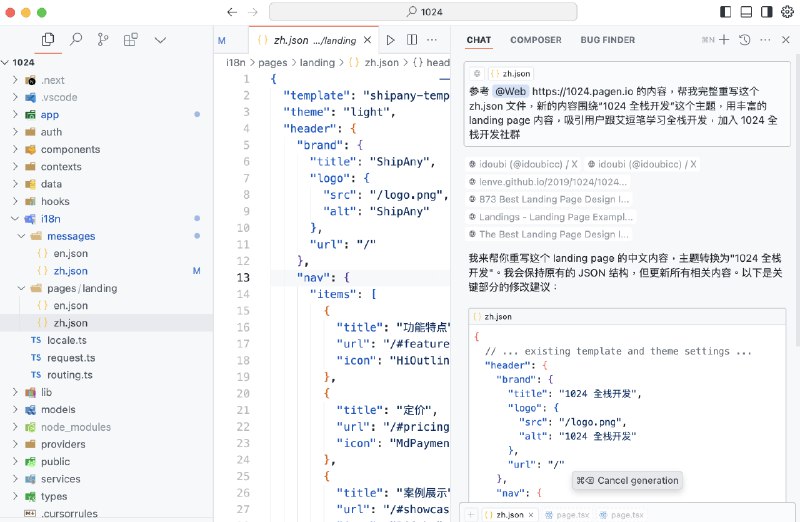The width and height of the screenshot is (800, 522).
Task: Toggle the primary sidebar layout icon
Action: coord(726,12)
